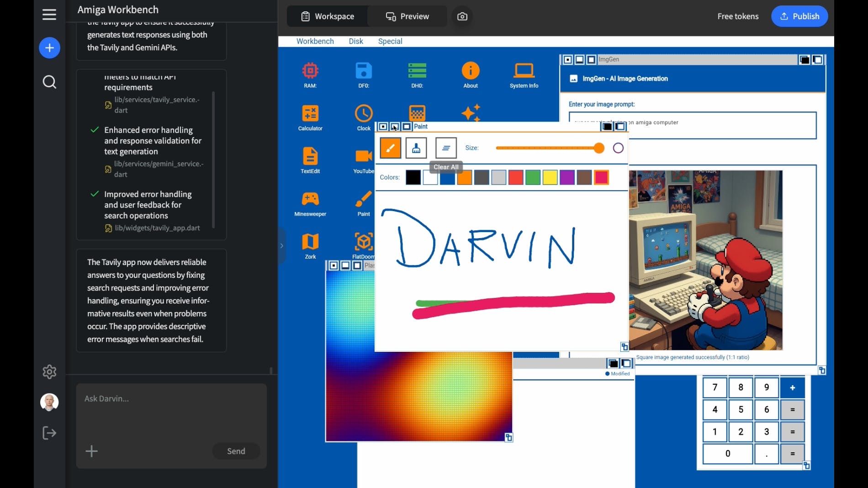This screenshot has width=868, height=488.
Task: Click the logout icon in sidebar
Action: coord(49,433)
